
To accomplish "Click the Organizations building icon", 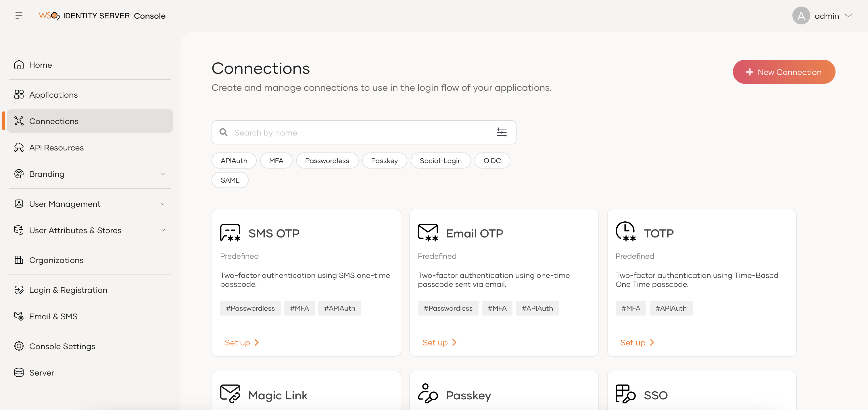I will 19,260.
